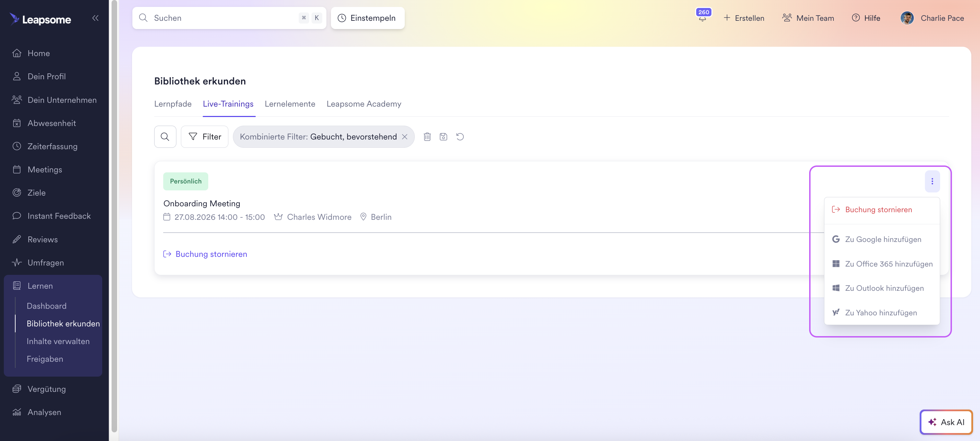The image size is (980, 441).
Task: Collapse the sidebar with the double-chevron icon
Action: pos(95,18)
